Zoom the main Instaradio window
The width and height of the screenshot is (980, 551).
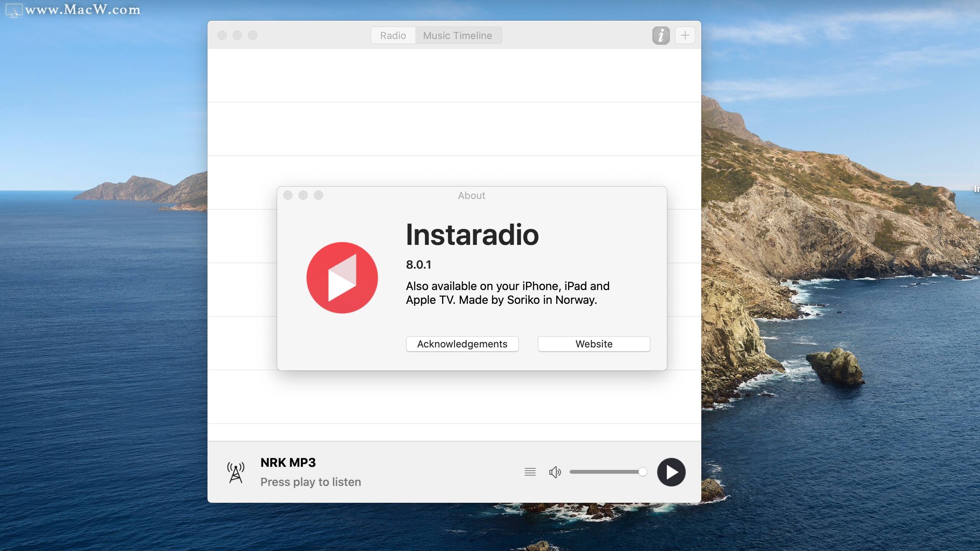click(253, 36)
